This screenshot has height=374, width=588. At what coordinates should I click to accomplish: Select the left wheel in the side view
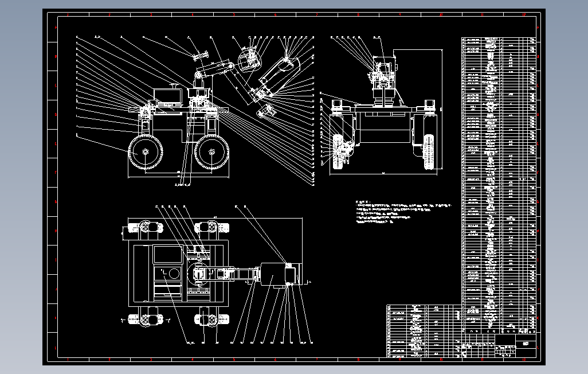pyautogui.click(x=146, y=153)
